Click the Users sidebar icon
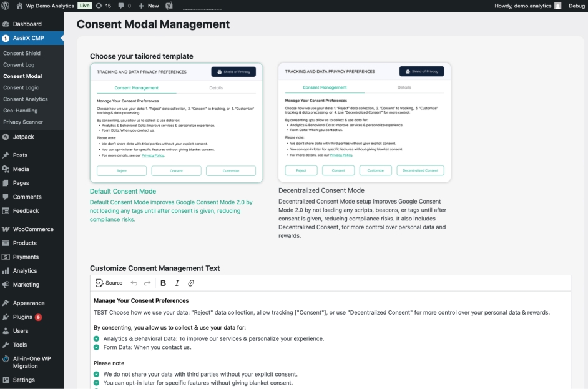The width and height of the screenshot is (588, 389). click(x=6, y=331)
